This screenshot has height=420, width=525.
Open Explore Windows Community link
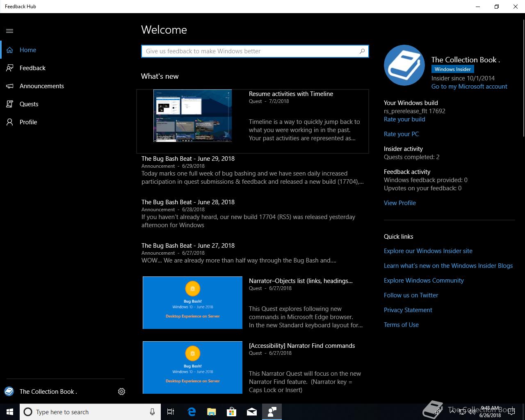tap(424, 281)
